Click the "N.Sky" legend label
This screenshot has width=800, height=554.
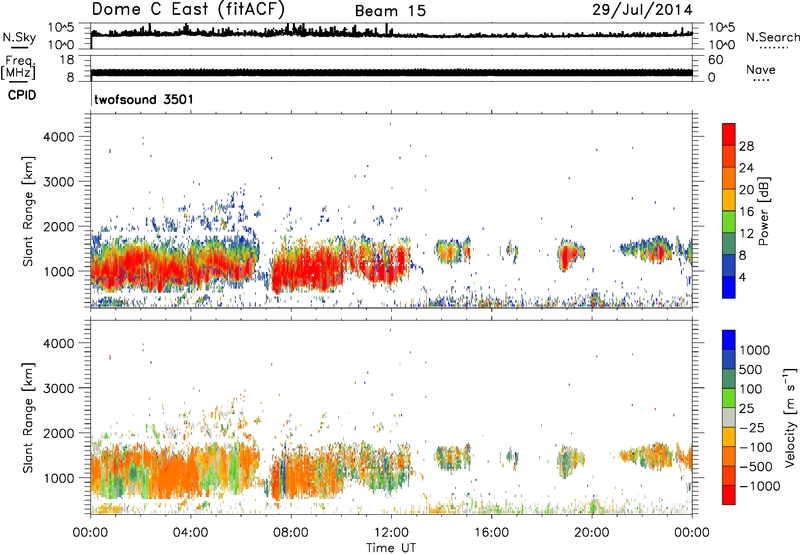19,37
